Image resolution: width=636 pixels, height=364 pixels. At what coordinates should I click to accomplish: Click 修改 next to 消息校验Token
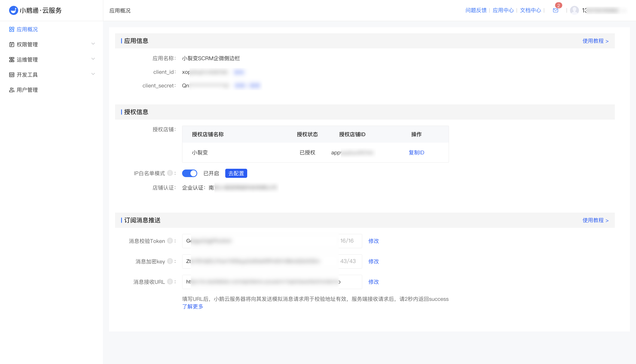pyautogui.click(x=373, y=241)
